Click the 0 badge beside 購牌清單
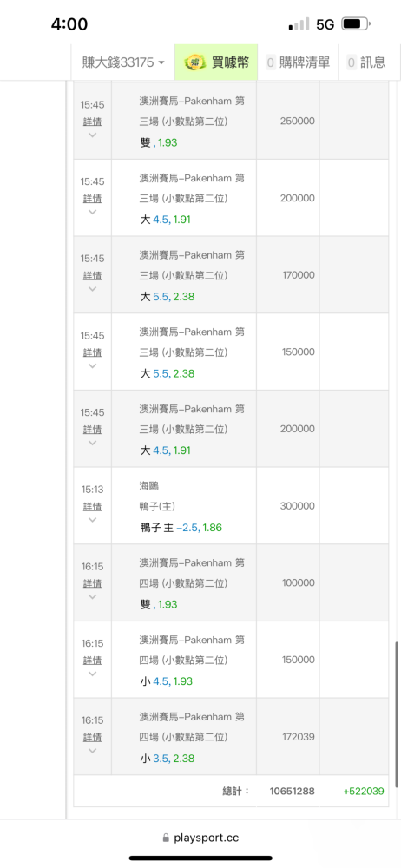Screen dimensions: 401x868 coord(271,62)
